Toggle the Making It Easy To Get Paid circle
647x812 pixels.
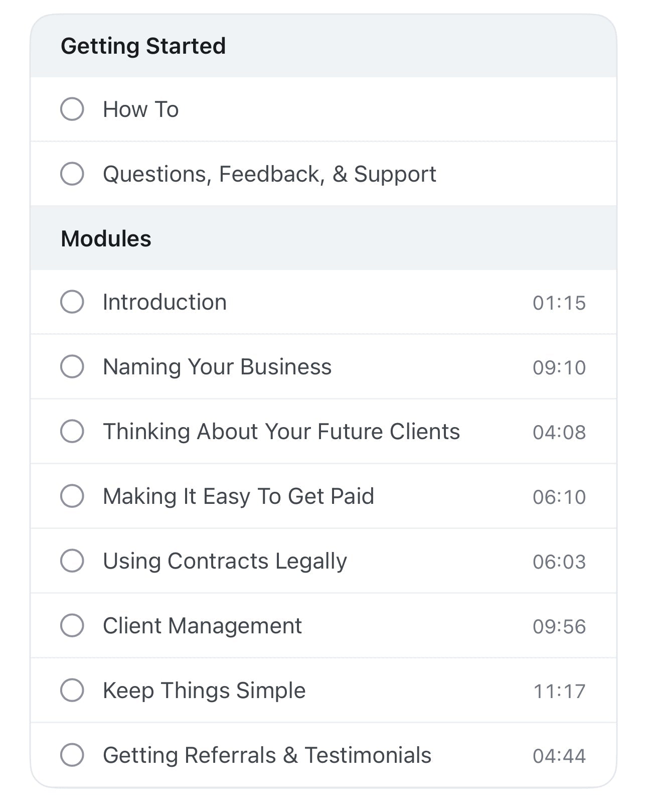(x=72, y=496)
